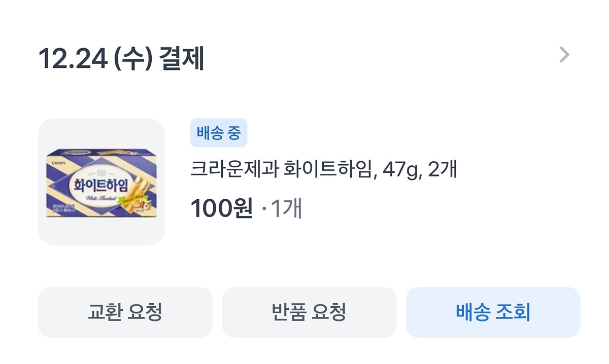
Task: Click the White Hazelnut script on the box
Action: click(102, 198)
